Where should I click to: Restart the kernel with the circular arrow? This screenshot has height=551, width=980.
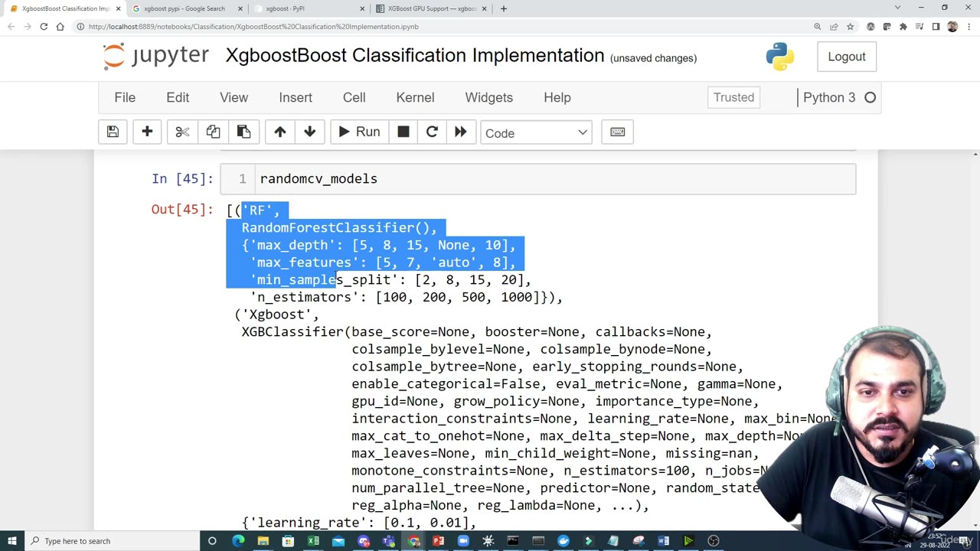coord(432,132)
